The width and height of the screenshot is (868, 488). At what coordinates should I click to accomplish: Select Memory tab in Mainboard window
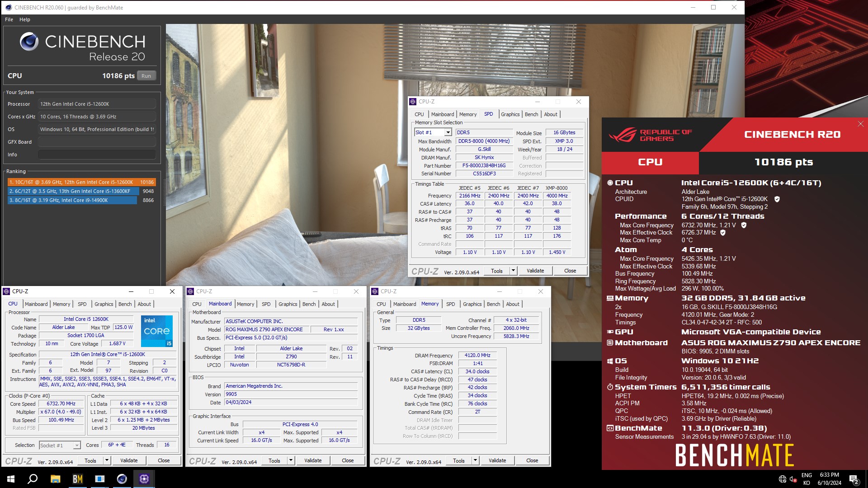(x=245, y=304)
